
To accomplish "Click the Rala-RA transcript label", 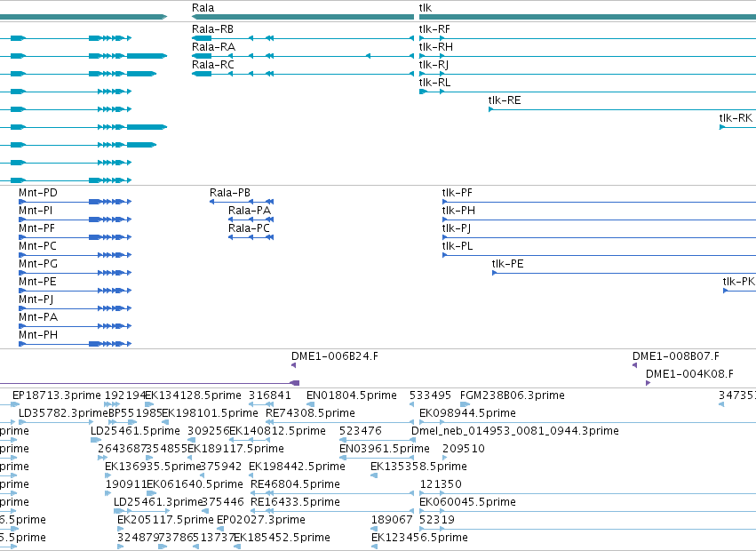I will pyautogui.click(x=213, y=47).
